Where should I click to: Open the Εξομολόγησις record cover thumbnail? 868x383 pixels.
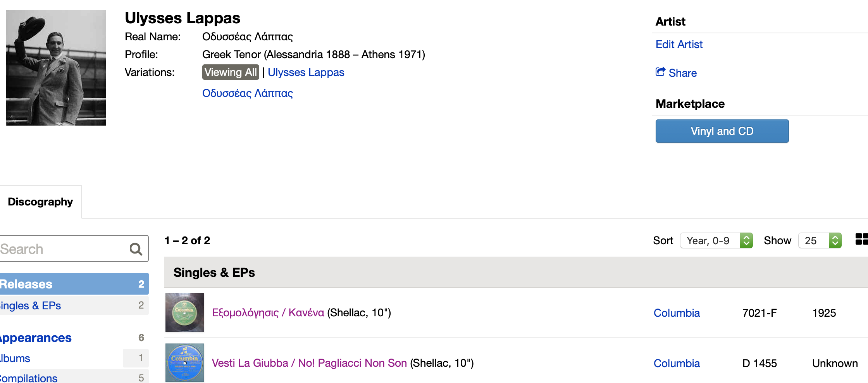(184, 312)
